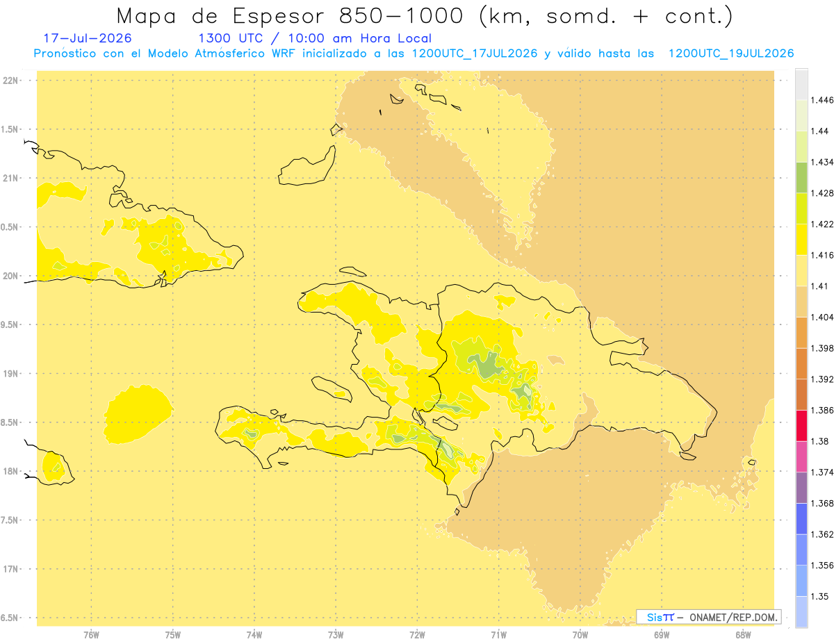Viewport: 834px width, 644px height.
Task: Click the latitude label '19N'
Action: (x=10, y=373)
